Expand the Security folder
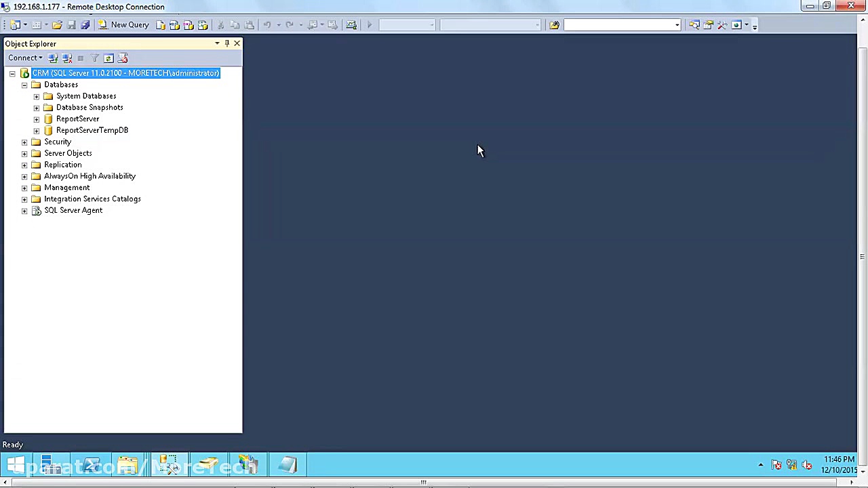The width and height of the screenshot is (868, 488). (24, 142)
